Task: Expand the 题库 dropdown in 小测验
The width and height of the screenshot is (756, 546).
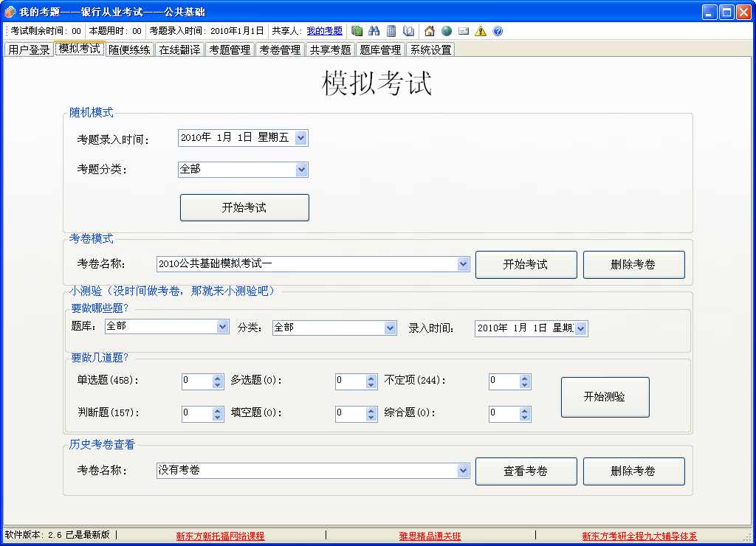Action: [222, 326]
